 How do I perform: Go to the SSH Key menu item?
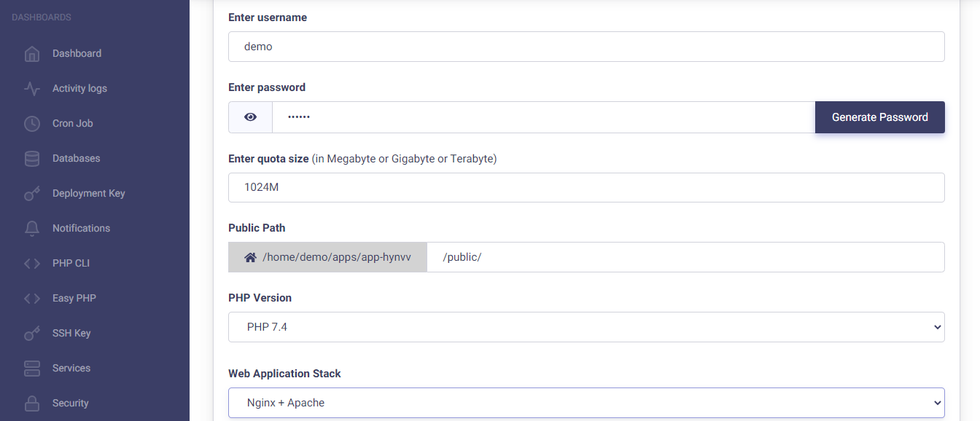point(71,333)
